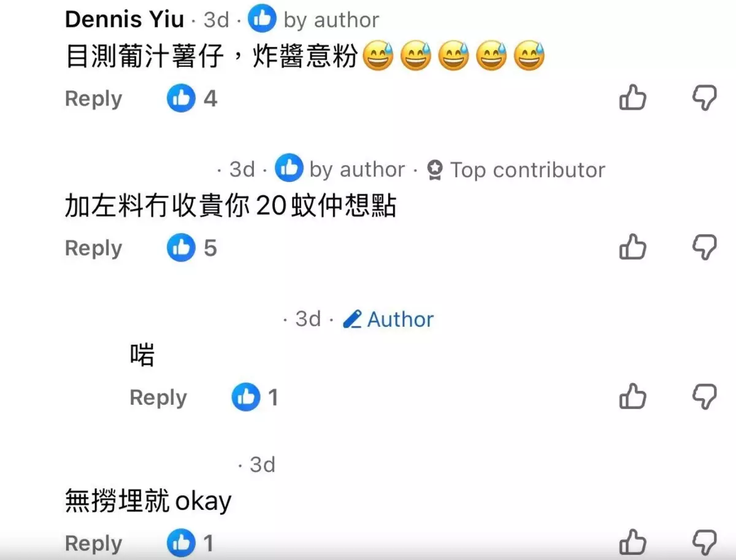Click the Top contributor badge
736x560 pixels.
516,170
